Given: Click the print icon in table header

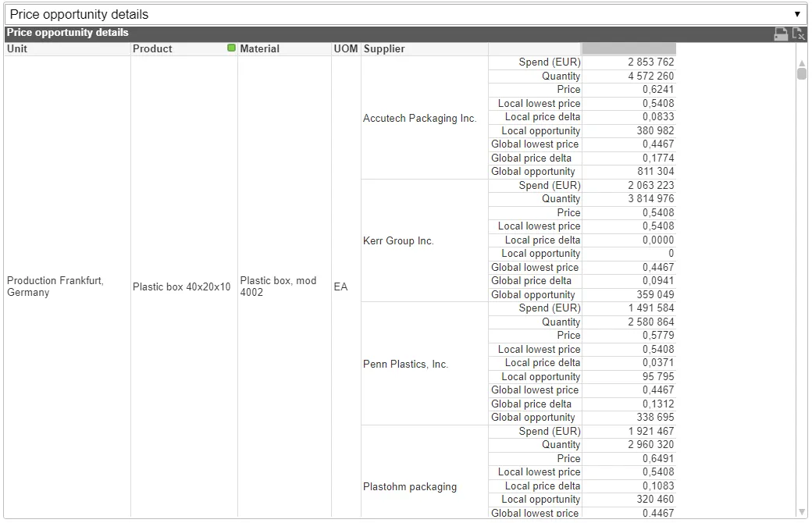Looking at the screenshot, I should tap(780, 34).
